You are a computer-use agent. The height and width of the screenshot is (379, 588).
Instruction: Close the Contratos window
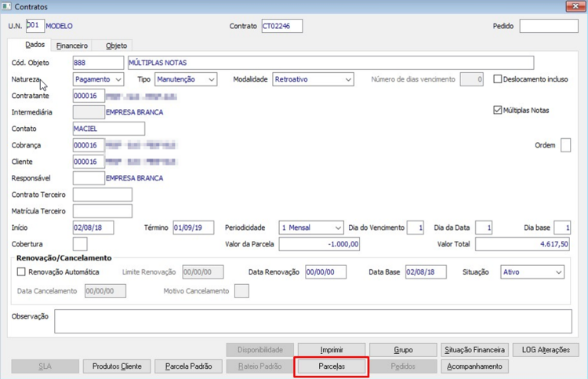(575, 6)
